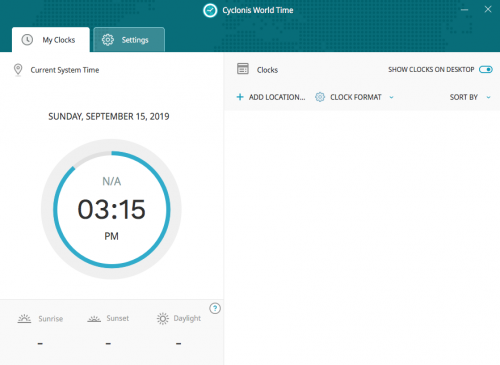Click the CLOCK FORMAT label

pyautogui.click(x=356, y=97)
